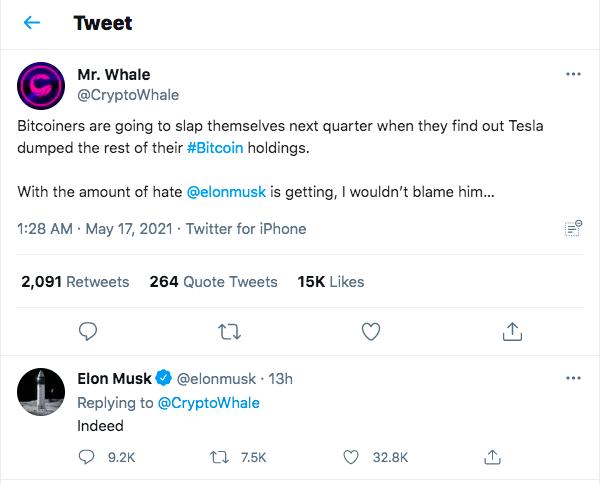The height and width of the screenshot is (484, 606).
Task: Open the #Bitcoin hashtag link
Action: coord(215,148)
